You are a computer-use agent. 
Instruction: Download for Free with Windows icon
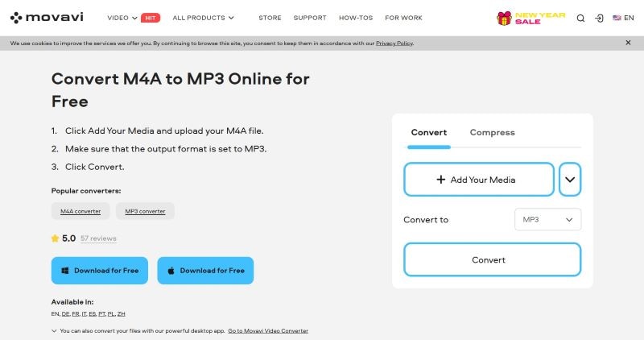click(x=99, y=271)
